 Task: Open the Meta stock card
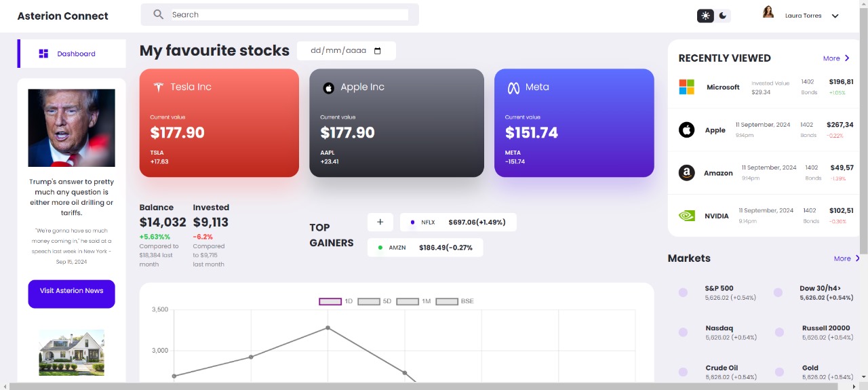(574, 123)
